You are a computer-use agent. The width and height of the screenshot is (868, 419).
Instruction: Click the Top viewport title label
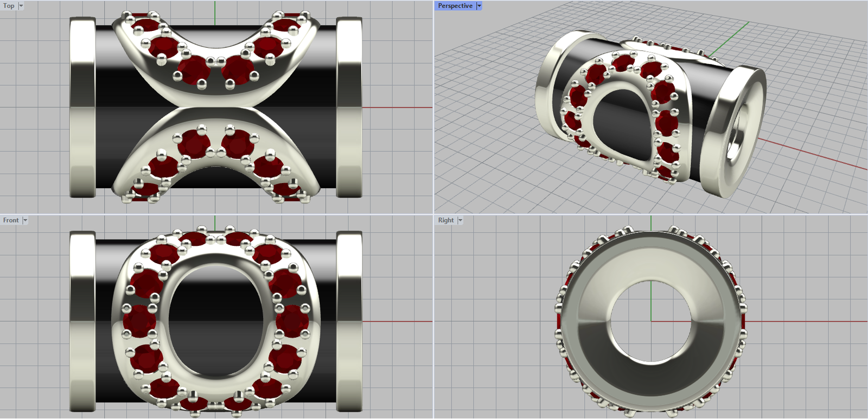click(9, 6)
